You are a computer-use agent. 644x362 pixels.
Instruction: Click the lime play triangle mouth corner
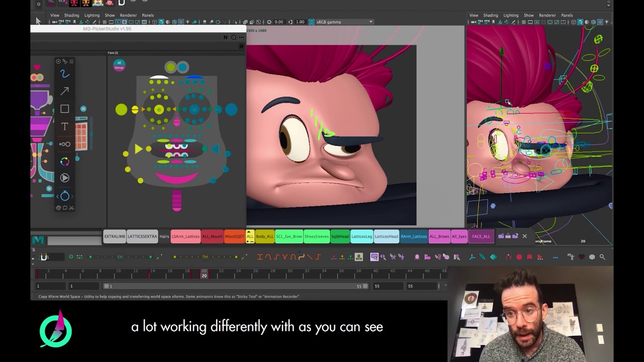point(138,149)
